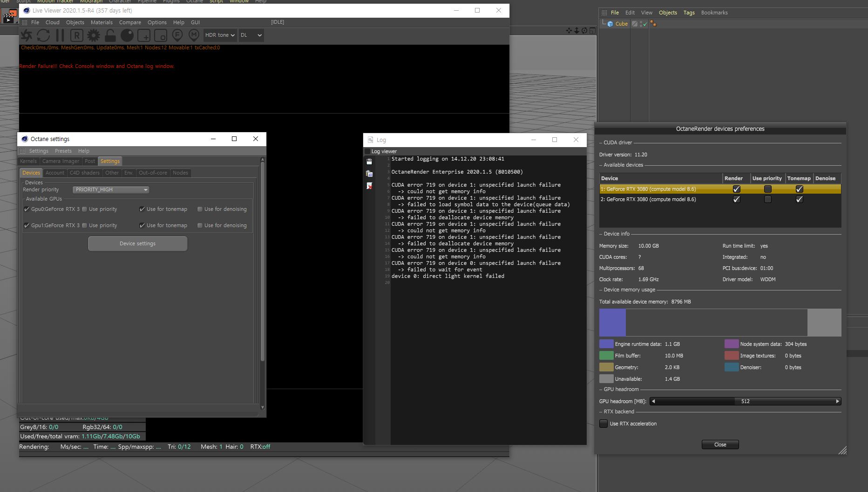Image resolution: width=868 pixels, height=492 pixels.
Task: Click the Cube object name in Object Manager
Action: (621, 24)
